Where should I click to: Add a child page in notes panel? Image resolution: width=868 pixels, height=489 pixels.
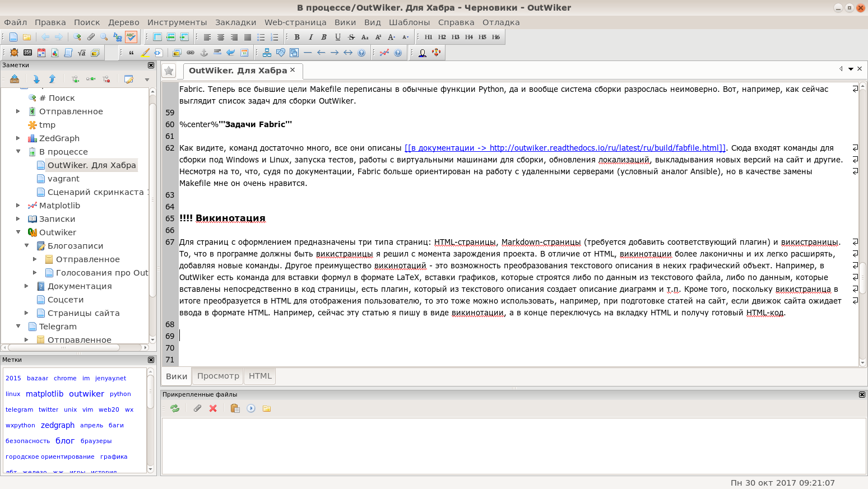pos(75,79)
